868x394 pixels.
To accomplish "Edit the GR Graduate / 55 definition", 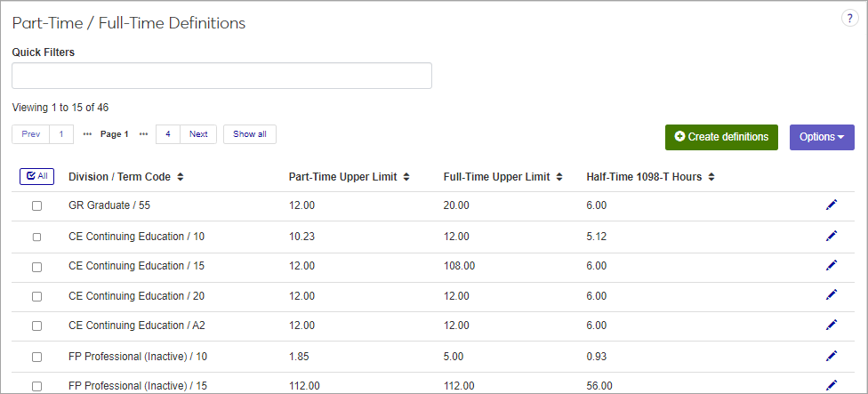I will point(832,205).
